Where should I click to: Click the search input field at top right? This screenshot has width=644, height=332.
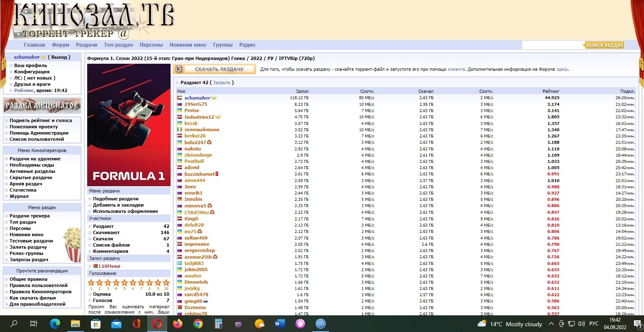tap(551, 45)
